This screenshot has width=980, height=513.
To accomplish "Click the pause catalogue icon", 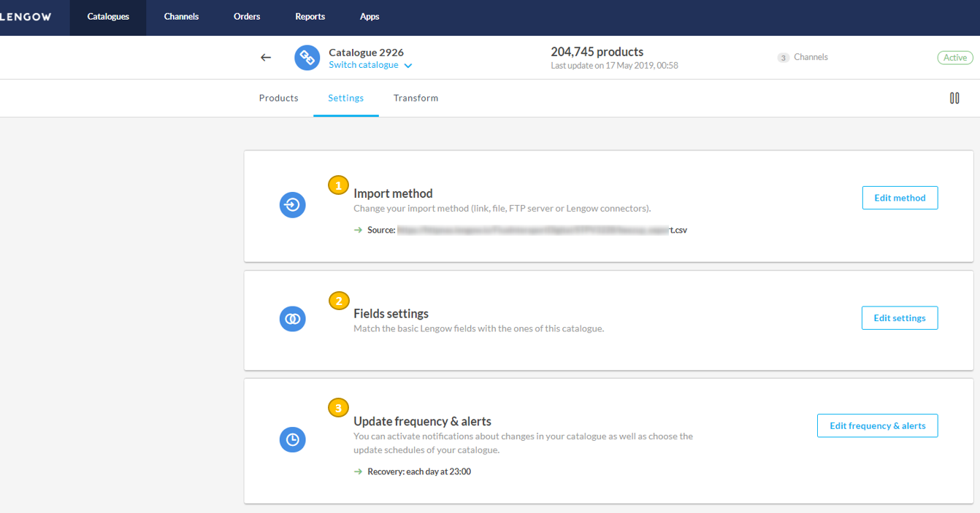I will (954, 98).
